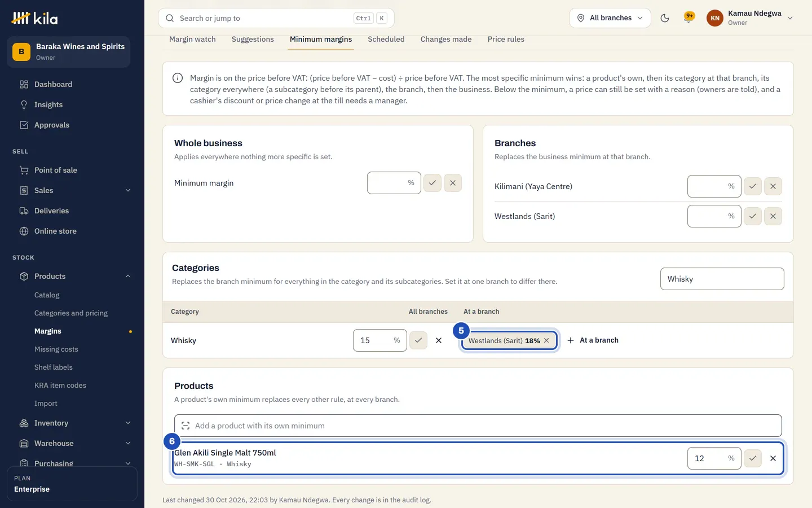Confirm Whisky category 15% checkmark
The width and height of the screenshot is (812, 508).
pyautogui.click(x=418, y=340)
